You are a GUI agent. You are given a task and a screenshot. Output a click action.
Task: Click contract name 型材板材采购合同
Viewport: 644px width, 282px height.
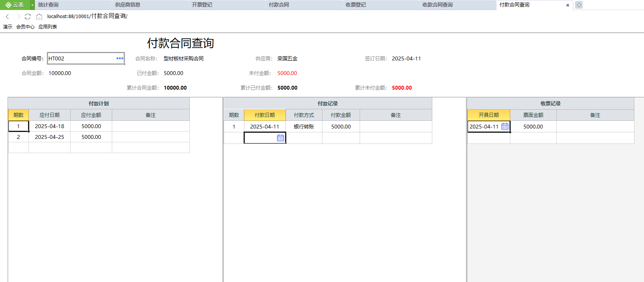(x=184, y=58)
